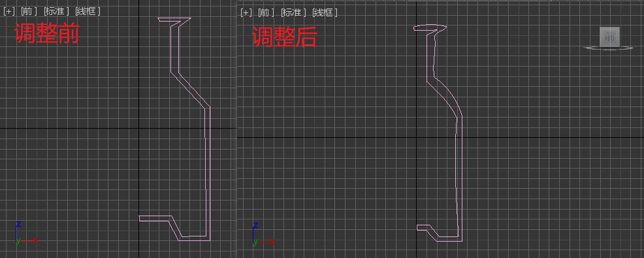Open the 标准 menu in left viewport
Image resolution: width=644 pixels, height=258 pixels.
click(56, 12)
